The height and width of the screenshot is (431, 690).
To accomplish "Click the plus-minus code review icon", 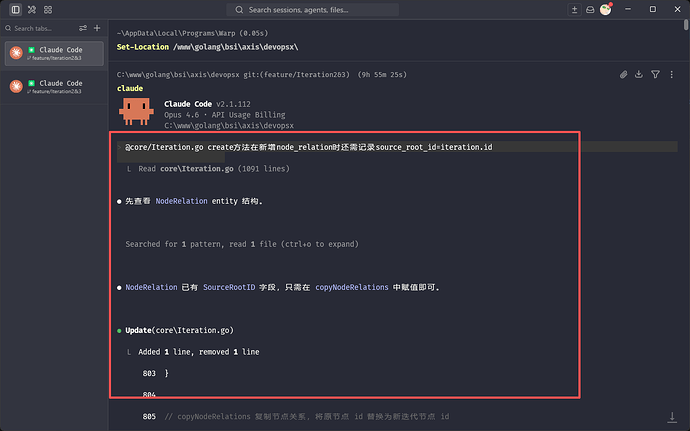I will 574,10.
